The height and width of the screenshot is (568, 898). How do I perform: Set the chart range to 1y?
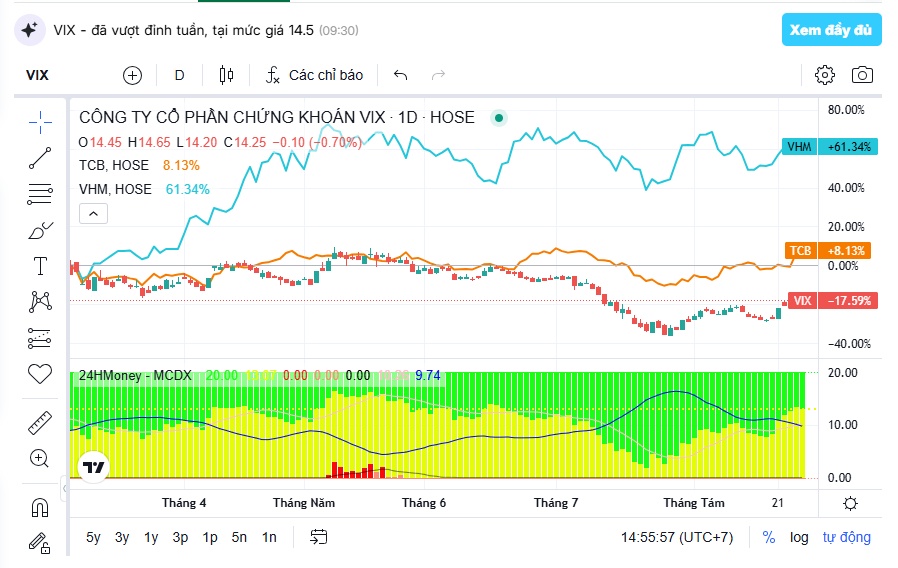click(151, 537)
